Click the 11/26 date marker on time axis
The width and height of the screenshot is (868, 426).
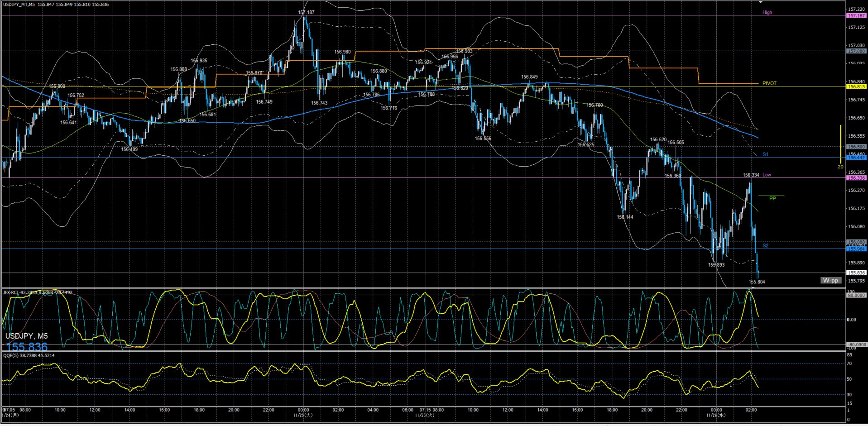pyautogui.click(x=716, y=415)
